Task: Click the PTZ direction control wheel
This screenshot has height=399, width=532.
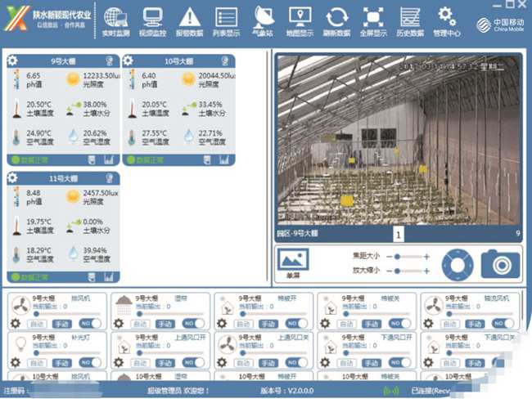Action: (x=458, y=265)
